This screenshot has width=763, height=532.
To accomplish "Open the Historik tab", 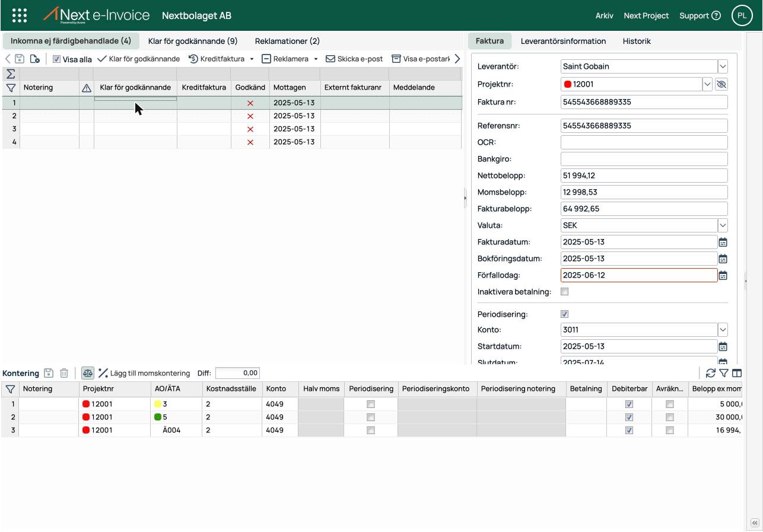I will click(x=637, y=41).
